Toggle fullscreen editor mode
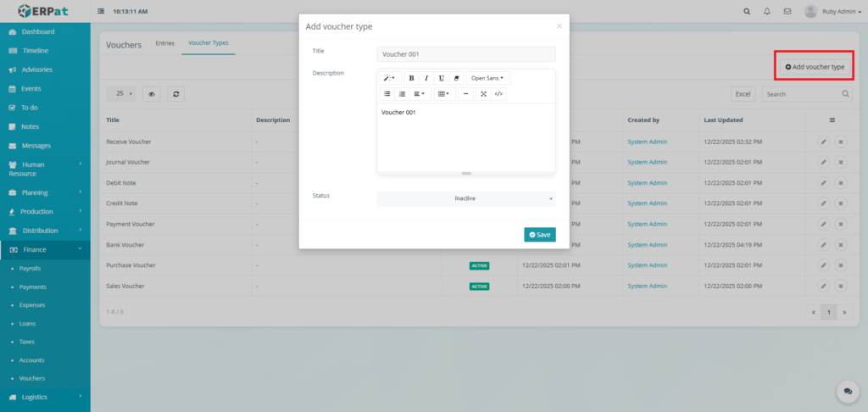868x412 pixels. pos(483,94)
